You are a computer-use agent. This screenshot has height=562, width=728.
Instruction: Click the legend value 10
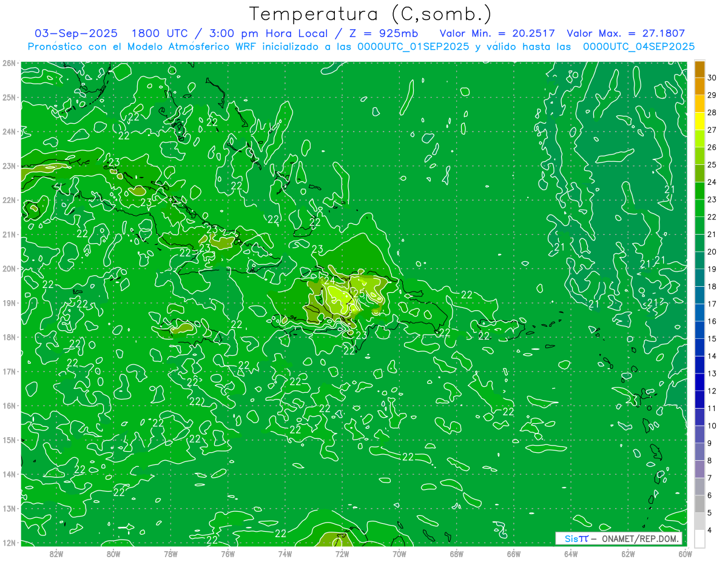pyautogui.click(x=712, y=426)
